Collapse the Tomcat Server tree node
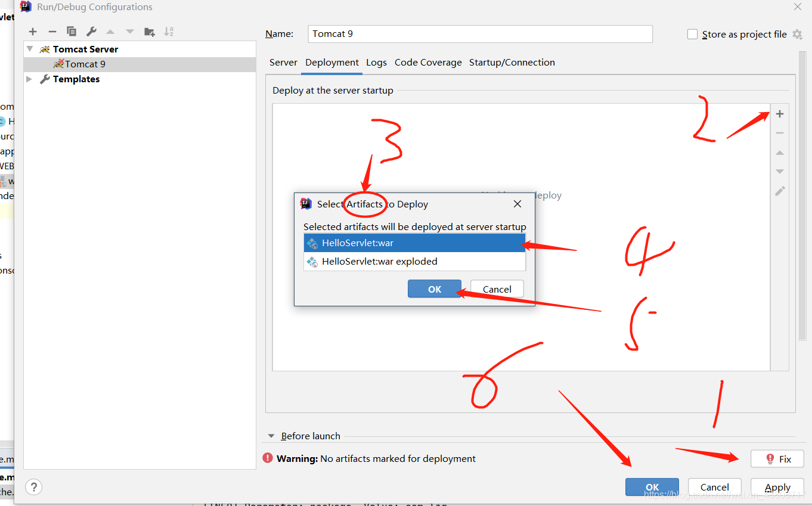Viewport: 812px width, 506px height. (30, 49)
